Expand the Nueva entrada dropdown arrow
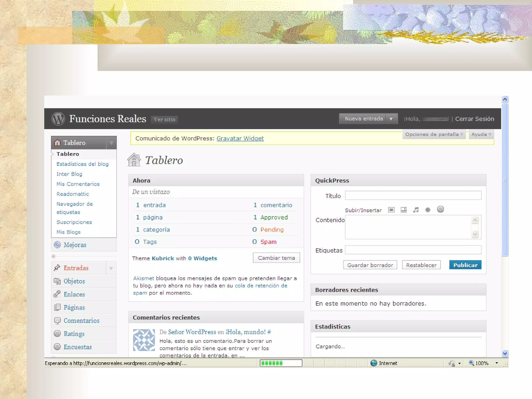532x399 pixels. click(x=391, y=119)
